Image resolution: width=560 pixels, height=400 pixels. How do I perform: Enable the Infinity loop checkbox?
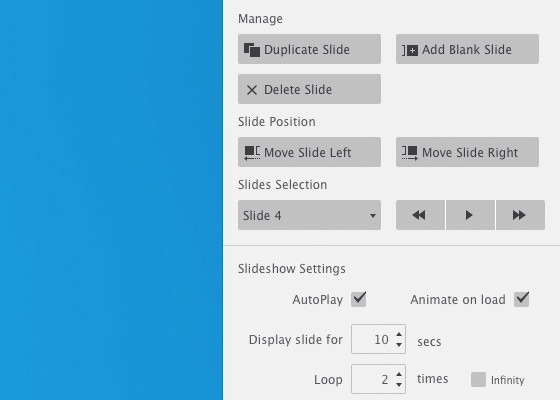click(x=478, y=380)
